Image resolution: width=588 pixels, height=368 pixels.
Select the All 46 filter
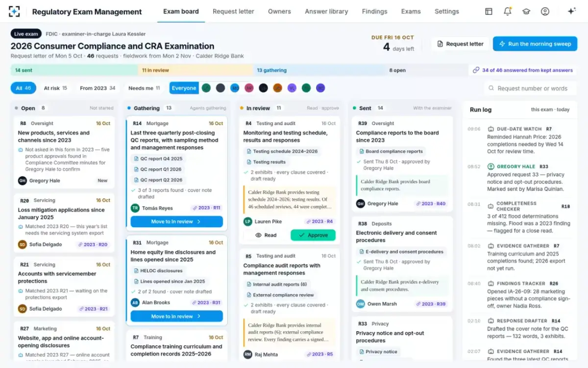tap(24, 88)
